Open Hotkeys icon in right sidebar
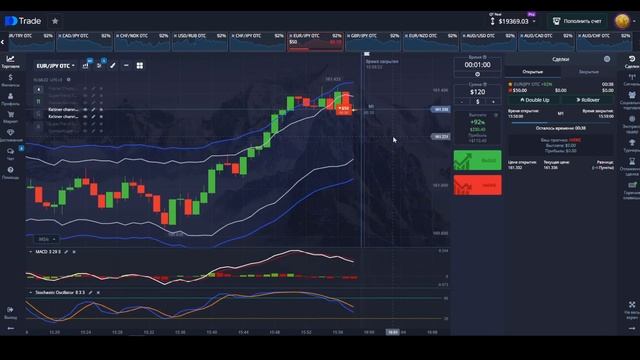Viewport: 640px width, 360px height. tap(631, 190)
